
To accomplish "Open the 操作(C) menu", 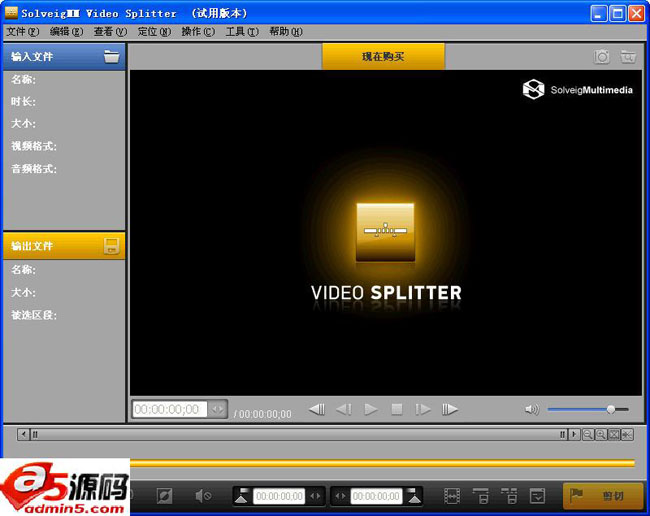I will [198, 31].
